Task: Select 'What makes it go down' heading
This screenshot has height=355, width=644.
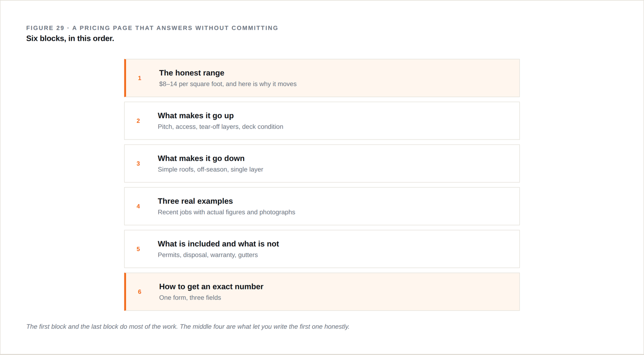Action: pyautogui.click(x=201, y=158)
